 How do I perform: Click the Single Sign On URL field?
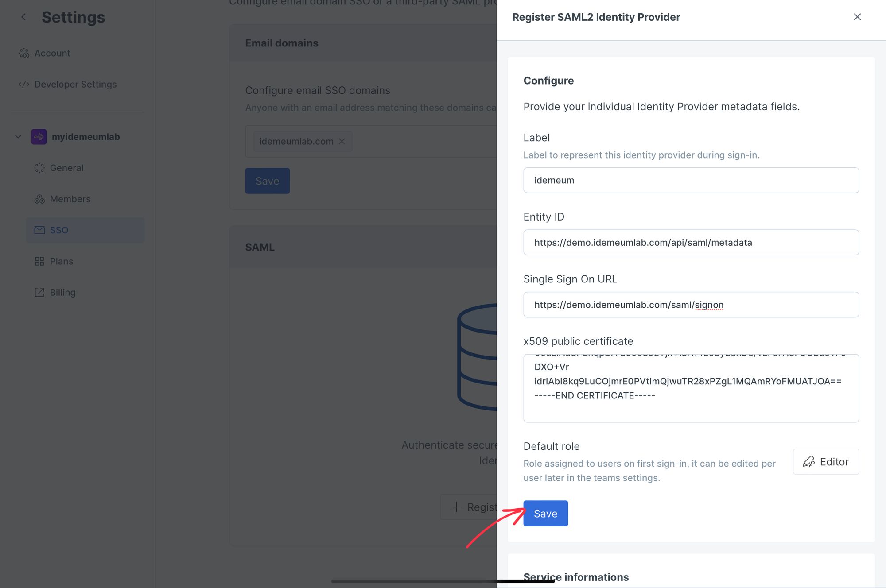click(x=691, y=305)
